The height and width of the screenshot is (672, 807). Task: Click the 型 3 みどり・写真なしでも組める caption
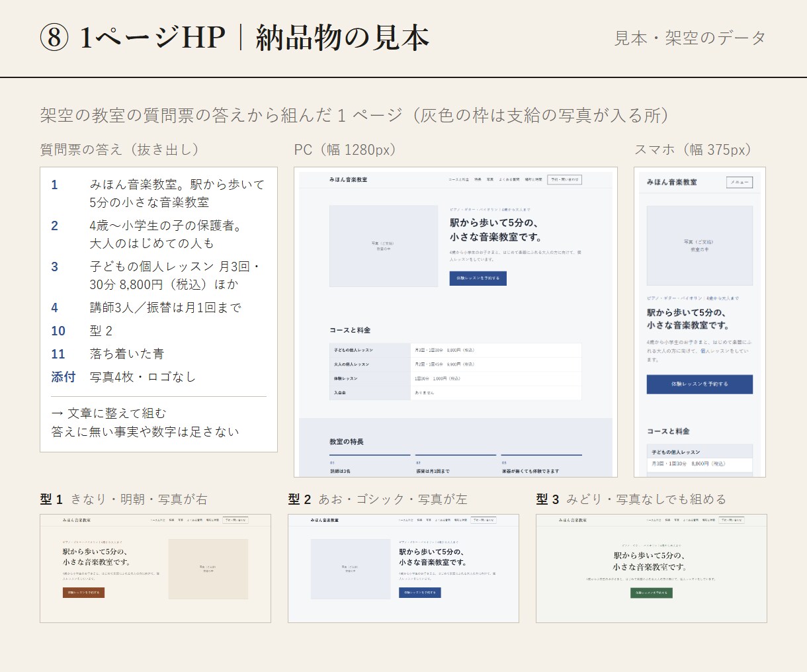(x=631, y=499)
